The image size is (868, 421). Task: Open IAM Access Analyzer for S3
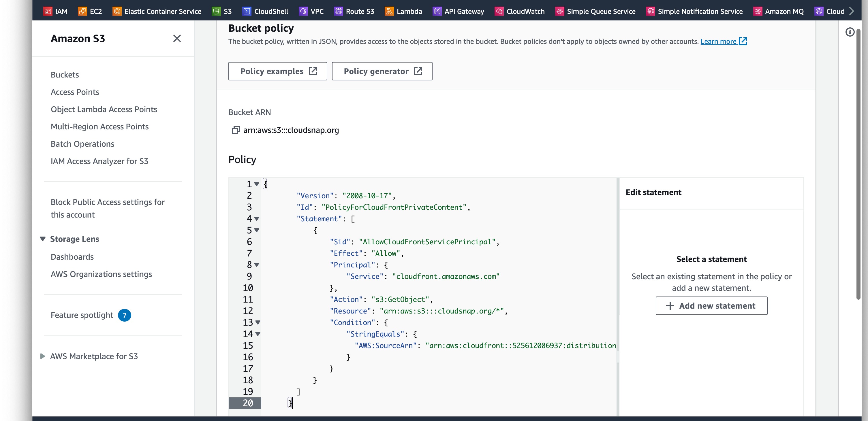pyautogui.click(x=99, y=161)
